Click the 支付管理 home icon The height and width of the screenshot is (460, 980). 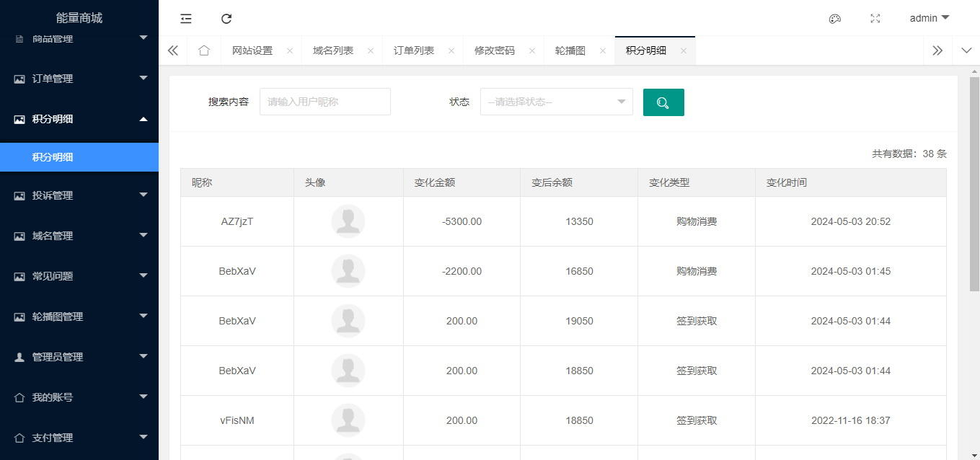click(x=19, y=438)
